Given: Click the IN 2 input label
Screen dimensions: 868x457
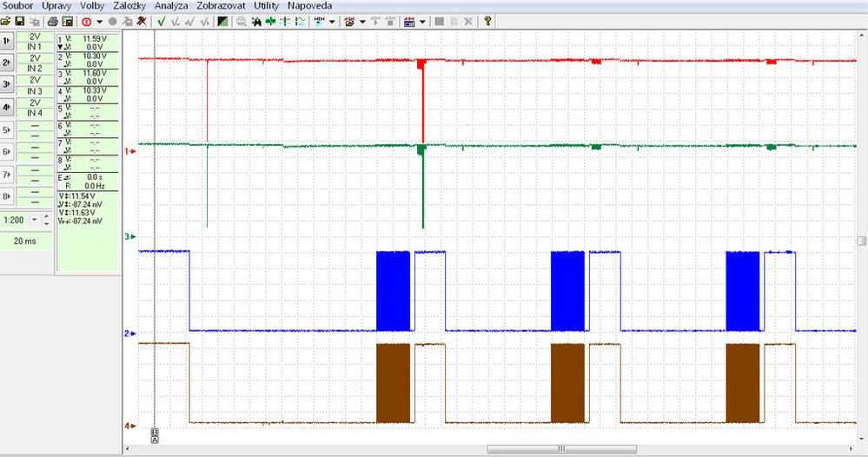Looking at the screenshot, I should click(x=35, y=69).
